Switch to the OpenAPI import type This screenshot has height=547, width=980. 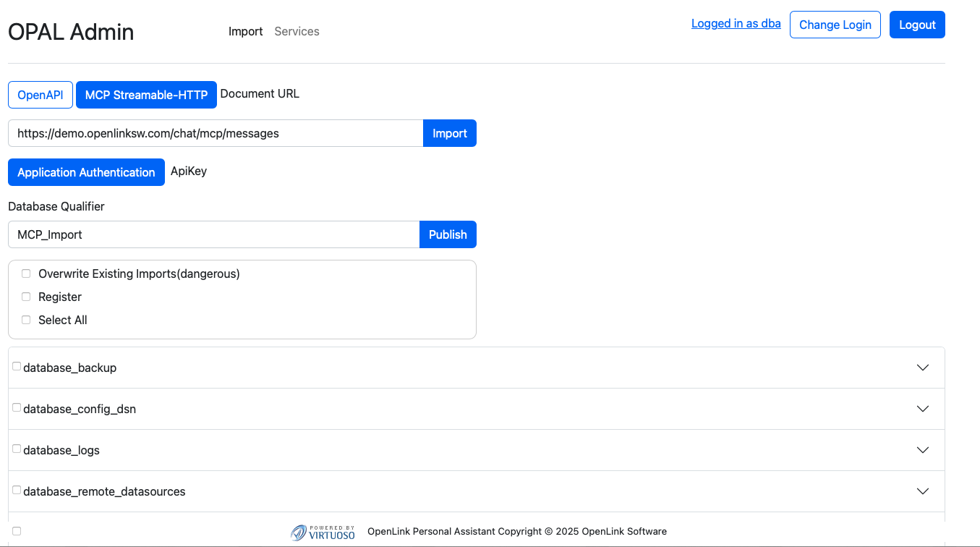click(x=41, y=95)
